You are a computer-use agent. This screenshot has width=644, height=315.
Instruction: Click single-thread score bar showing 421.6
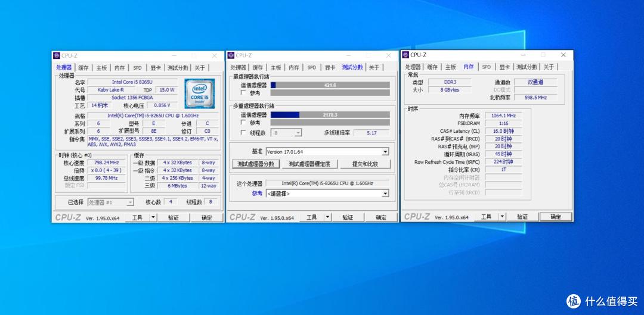pyautogui.click(x=330, y=85)
